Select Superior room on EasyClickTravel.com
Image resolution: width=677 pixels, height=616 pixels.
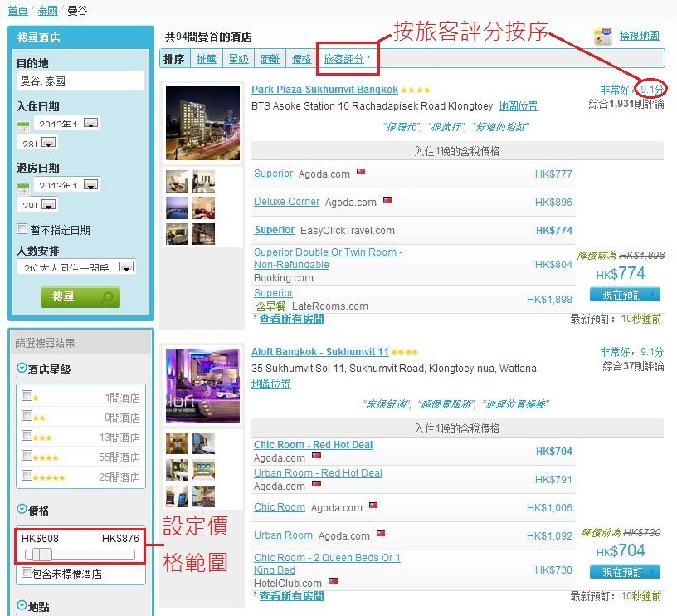click(x=274, y=230)
